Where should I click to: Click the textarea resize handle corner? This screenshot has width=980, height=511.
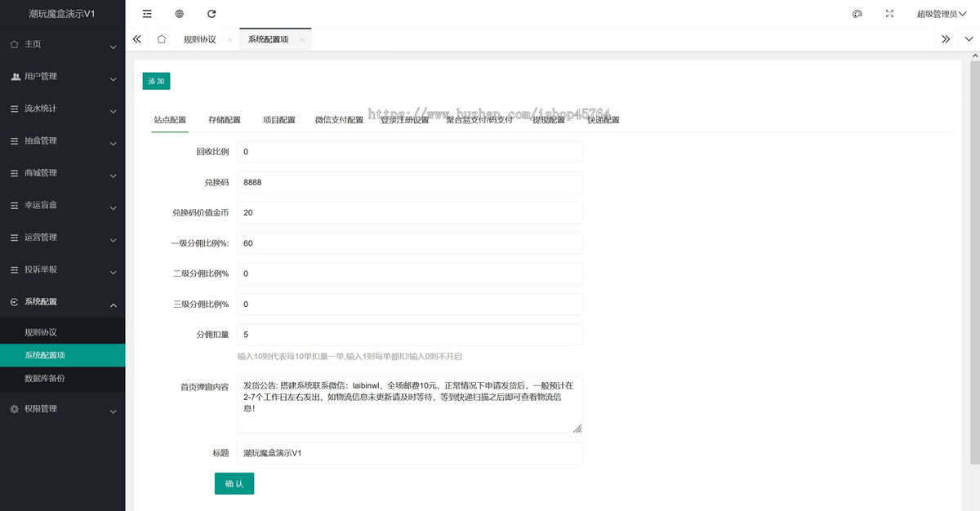tap(577, 428)
